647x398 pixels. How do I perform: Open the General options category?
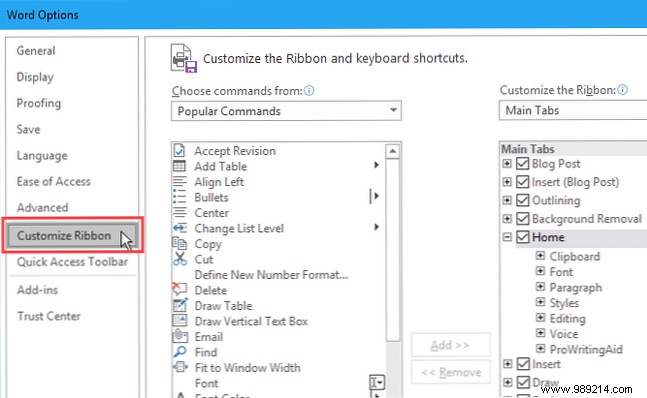tap(35, 51)
